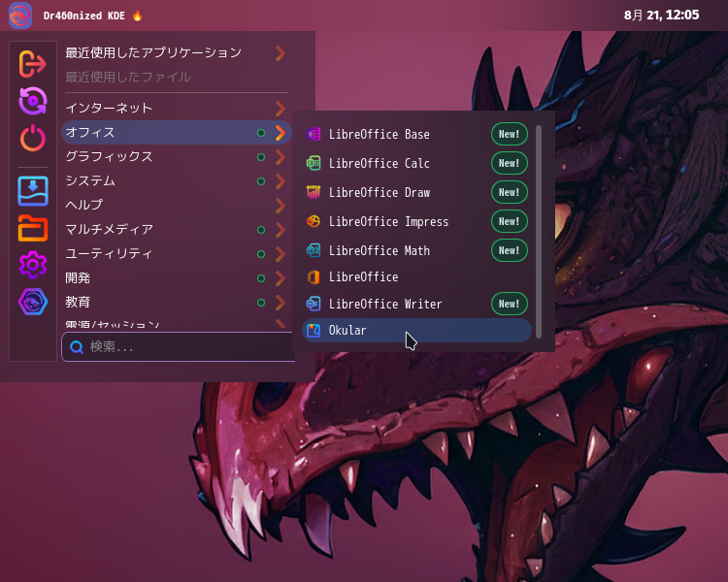
Task: Select the 開発 category
Action: point(176,278)
